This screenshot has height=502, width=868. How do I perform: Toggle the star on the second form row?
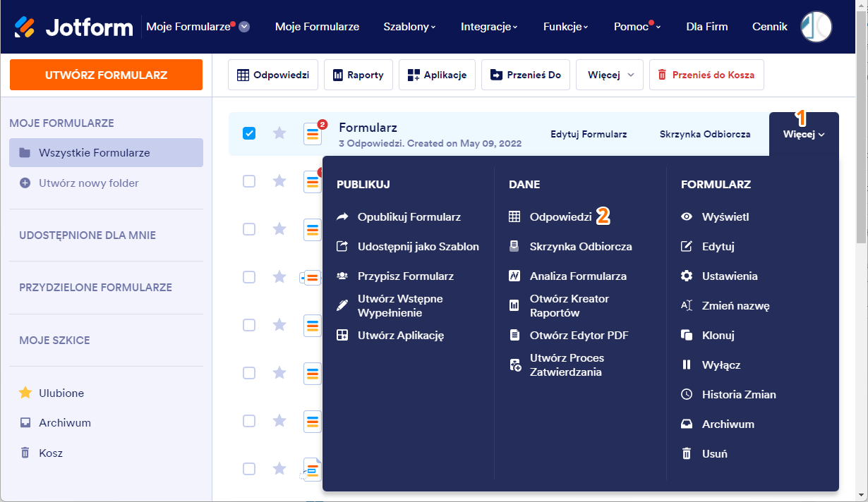coord(279,180)
